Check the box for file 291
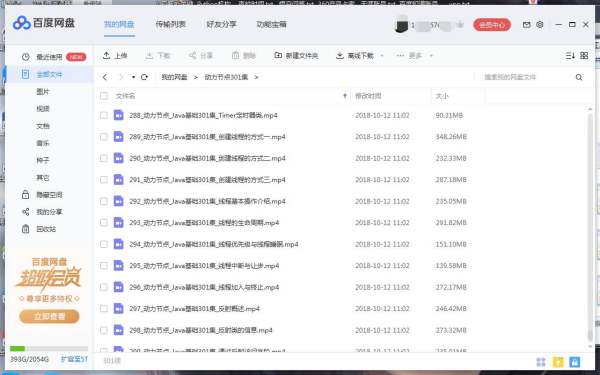This screenshot has height=375, width=600. 104,179
